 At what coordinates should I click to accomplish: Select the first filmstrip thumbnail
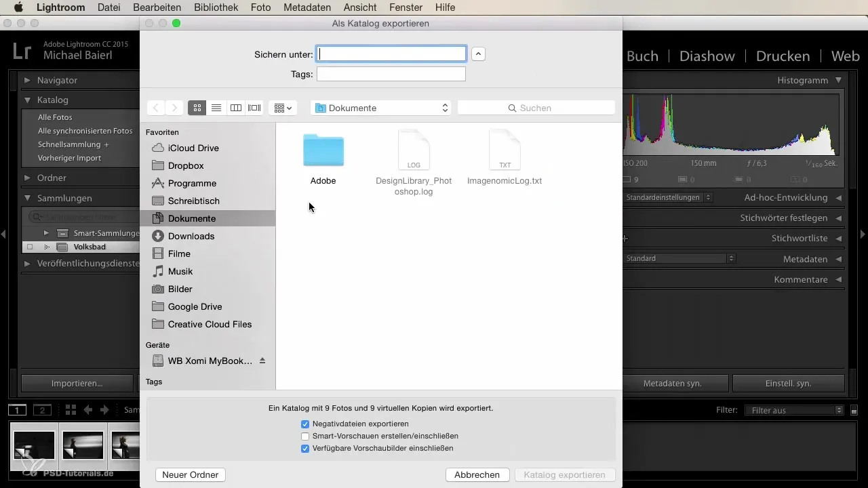34,446
